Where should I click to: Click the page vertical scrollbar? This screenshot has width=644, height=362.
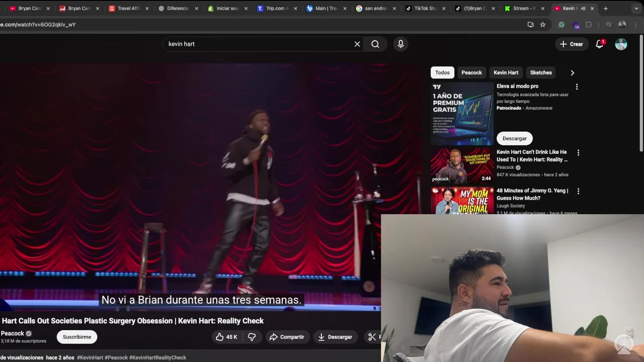pos(641,93)
